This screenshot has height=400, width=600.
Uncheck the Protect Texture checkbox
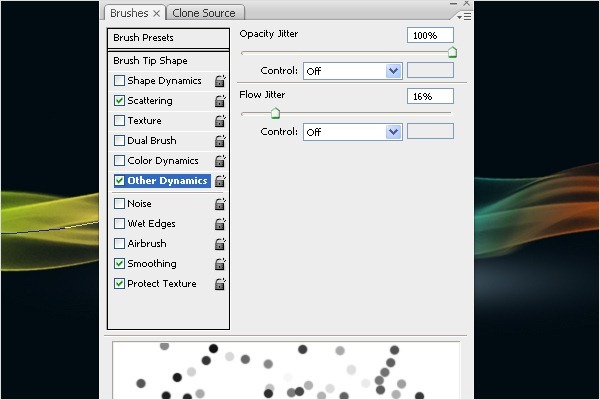tap(119, 284)
